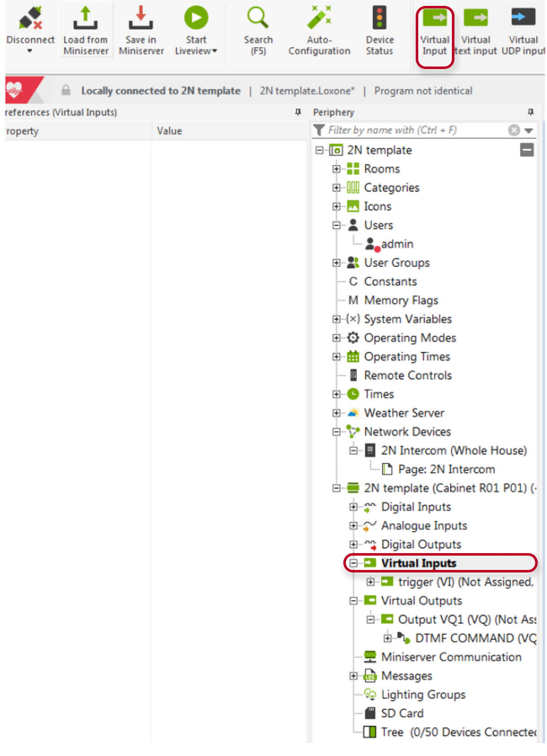Image resolution: width=547 pixels, height=756 pixels.
Task: Click the Weather Server cloud icon
Action: point(353,413)
